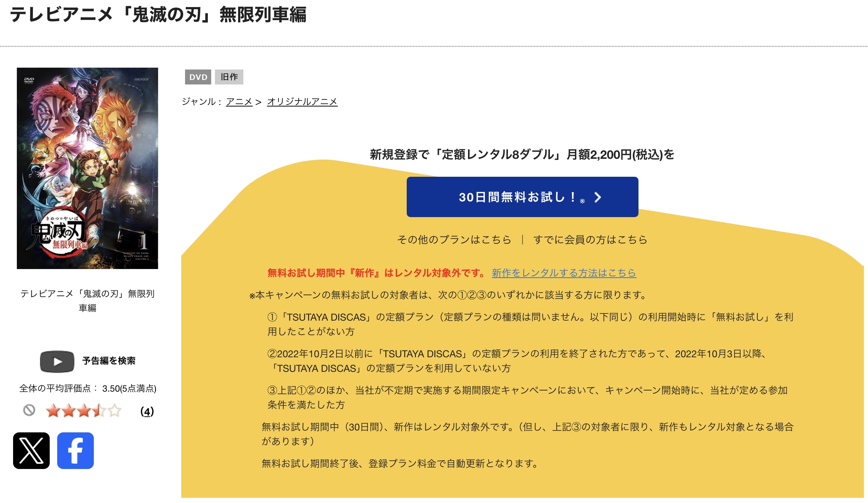Click the DVD format badge
The image size is (868, 503).
(198, 77)
